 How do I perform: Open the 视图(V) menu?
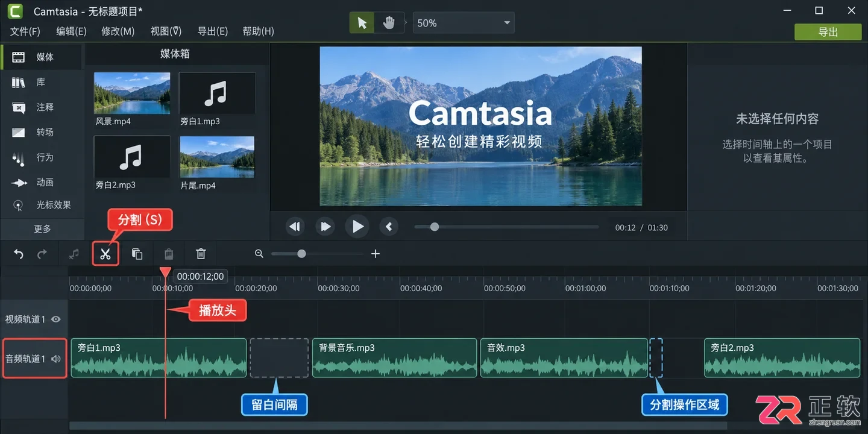[166, 31]
